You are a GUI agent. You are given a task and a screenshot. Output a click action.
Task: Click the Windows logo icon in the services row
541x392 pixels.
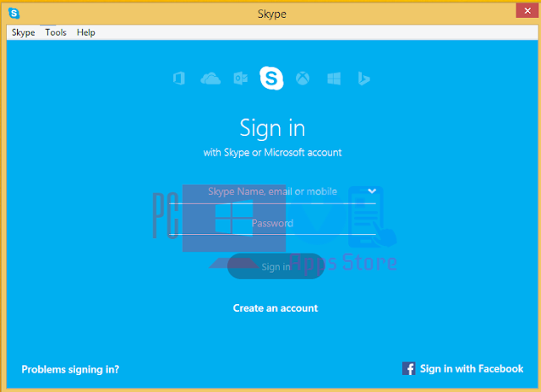tap(334, 79)
